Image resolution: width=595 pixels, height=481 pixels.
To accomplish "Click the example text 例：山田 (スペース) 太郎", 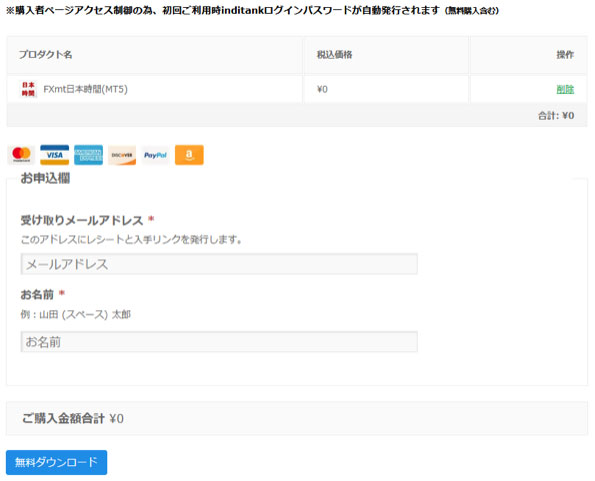I will (x=76, y=314).
